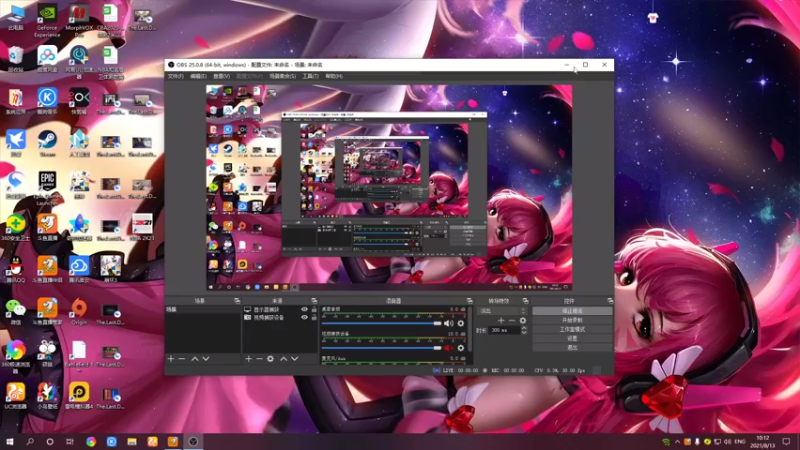Open NBA 2K21 desktop shortcut
Viewport: 800px width, 450px height.
pyautogui.click(x=142, y=228)
